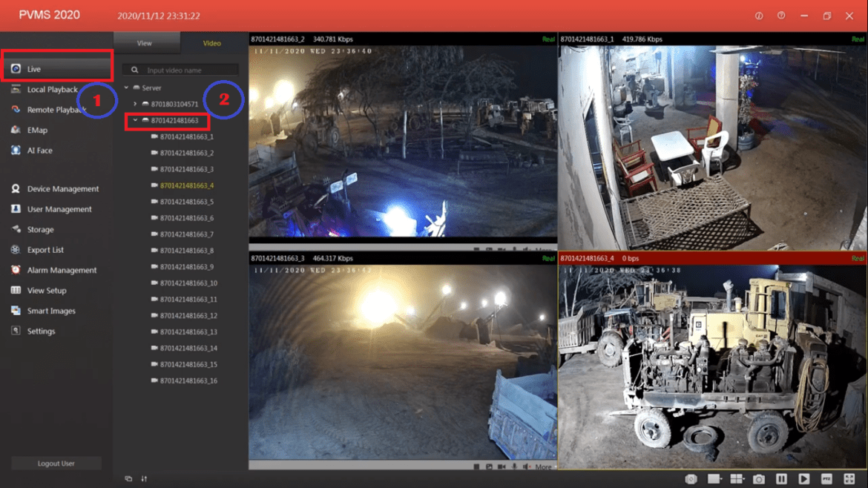
Task: Pause all live videos with the pause icon
Action: (780, 479)
